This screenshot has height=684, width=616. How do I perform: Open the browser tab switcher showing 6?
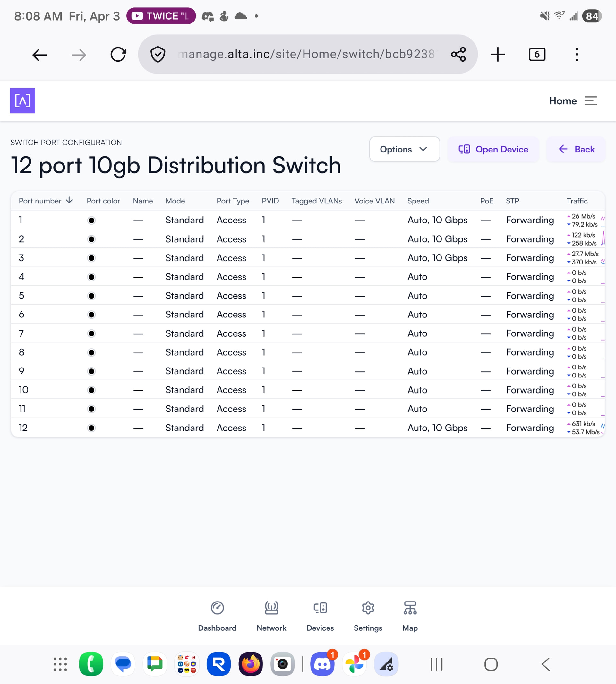point(537,54)
